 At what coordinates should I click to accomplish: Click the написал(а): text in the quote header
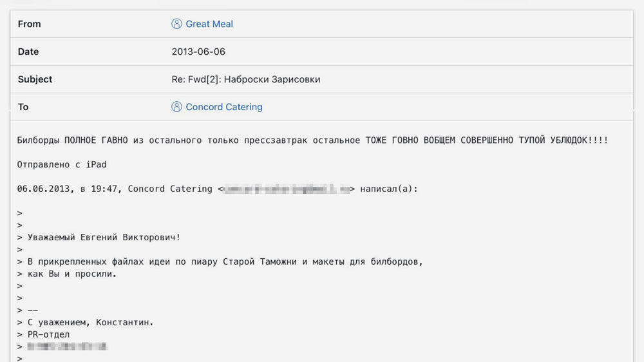pyautogui.click(x=389, y=189)
